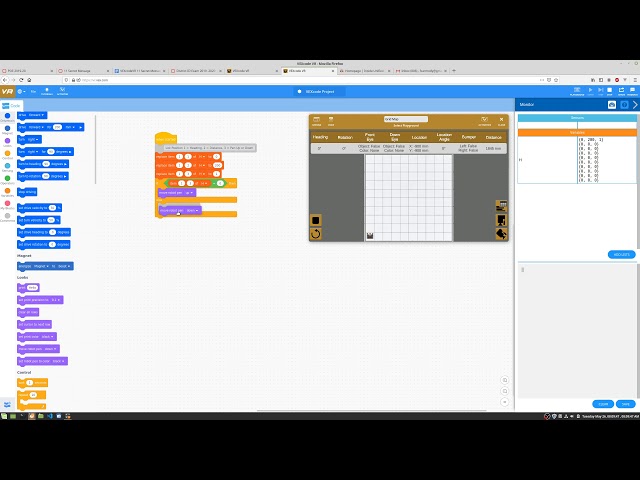Select the Comments block category
The height and width of the screenshot is (480, 640).
(x=7, y=218)
